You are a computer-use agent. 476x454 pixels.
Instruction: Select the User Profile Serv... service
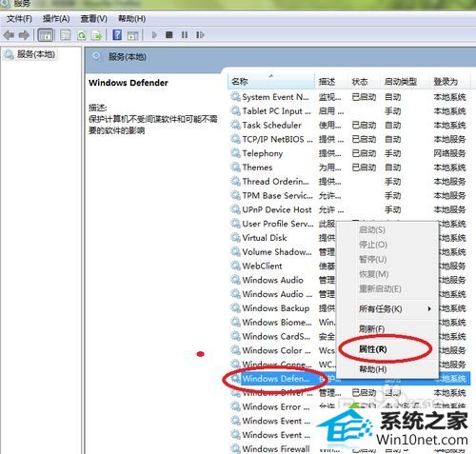point(278,224)
